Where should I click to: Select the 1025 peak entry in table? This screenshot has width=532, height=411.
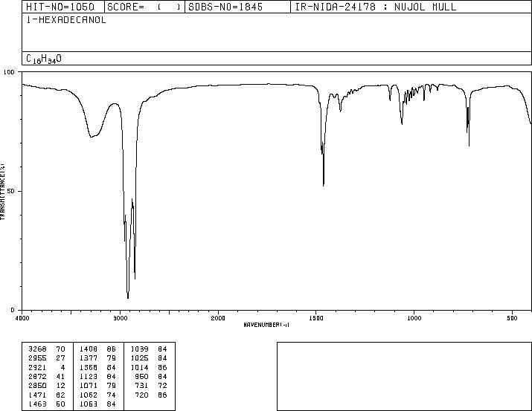click(x=149, y=358)
